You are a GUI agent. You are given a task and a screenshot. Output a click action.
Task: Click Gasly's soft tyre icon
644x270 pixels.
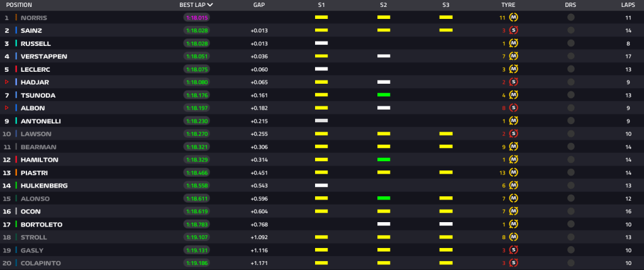513,250
